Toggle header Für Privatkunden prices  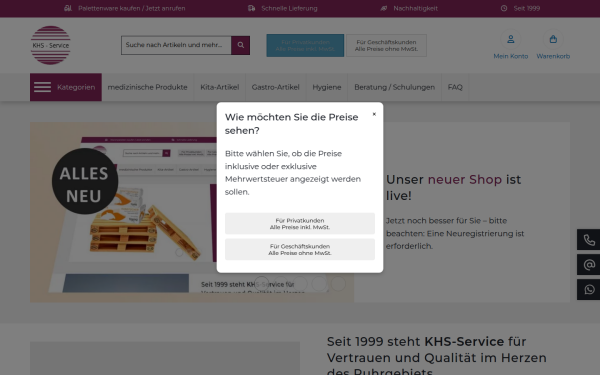pos(305,46)
